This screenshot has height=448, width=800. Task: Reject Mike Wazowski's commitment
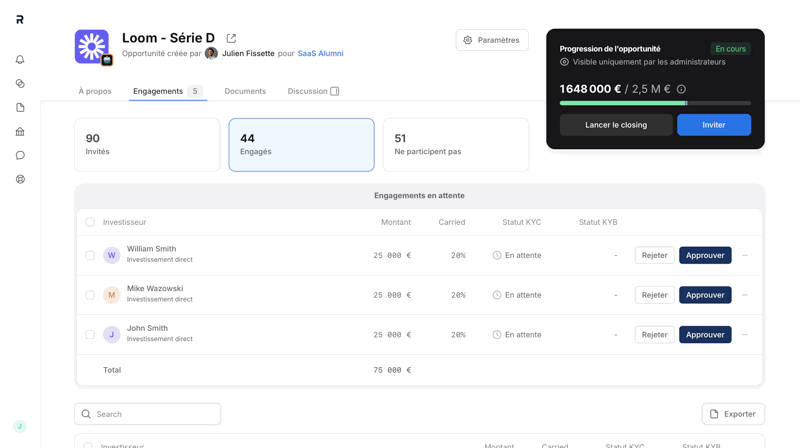click(655, 295)
